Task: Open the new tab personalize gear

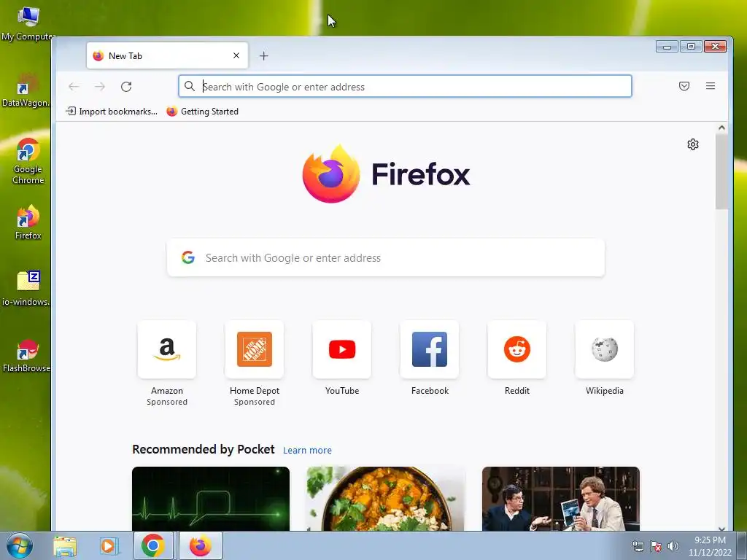Action: click(x=693, y=144)
